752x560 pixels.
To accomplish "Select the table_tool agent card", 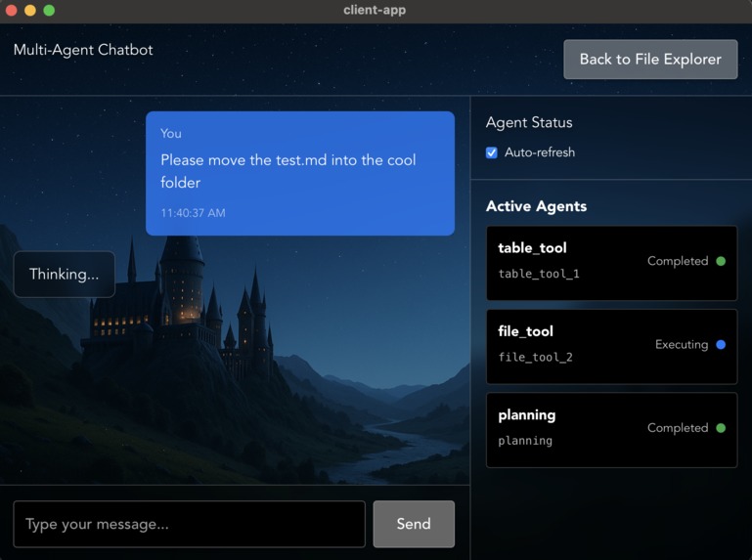I will click(611, 263).
